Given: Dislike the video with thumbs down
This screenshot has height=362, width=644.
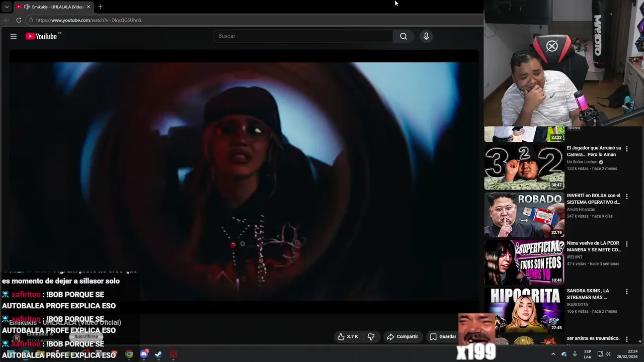Looking at the screenshot, I should (x=371, y=337).
